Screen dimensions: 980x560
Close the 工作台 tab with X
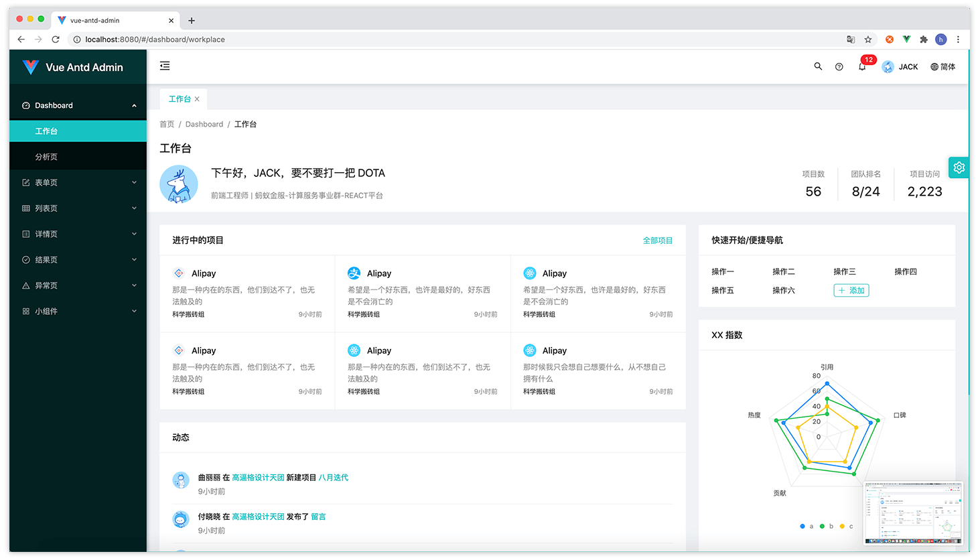click(x=197, y=99)
